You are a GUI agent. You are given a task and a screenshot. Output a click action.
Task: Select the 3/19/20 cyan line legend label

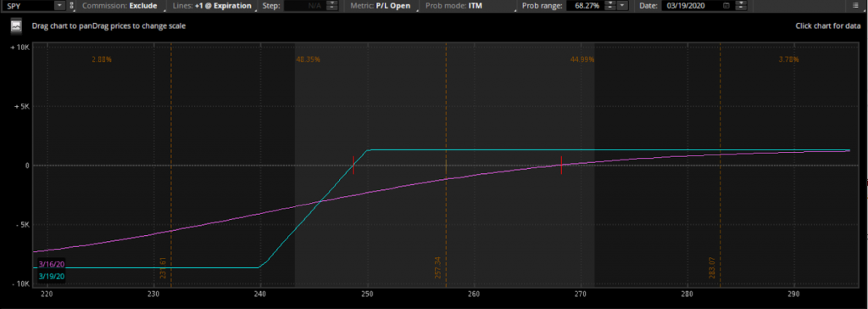[51, 276]
